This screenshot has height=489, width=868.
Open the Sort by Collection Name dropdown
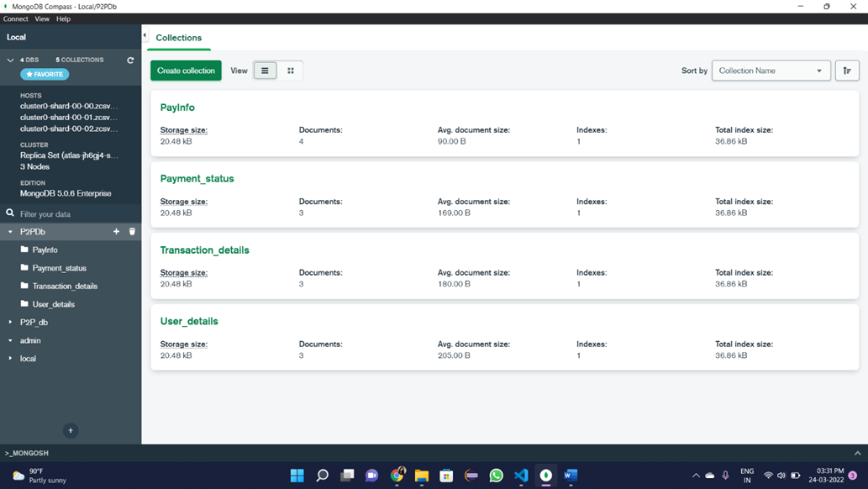click(771, 71)
